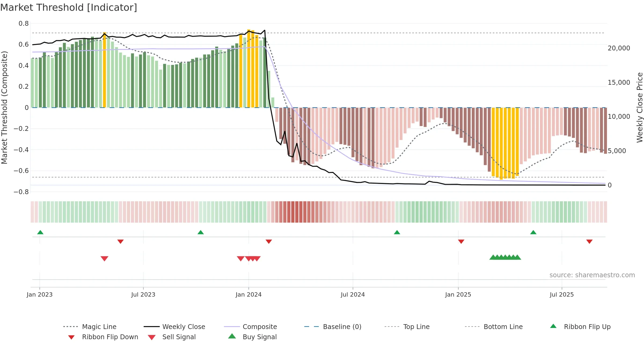Click the red Sell Signal legend triangle

[152, 337]
